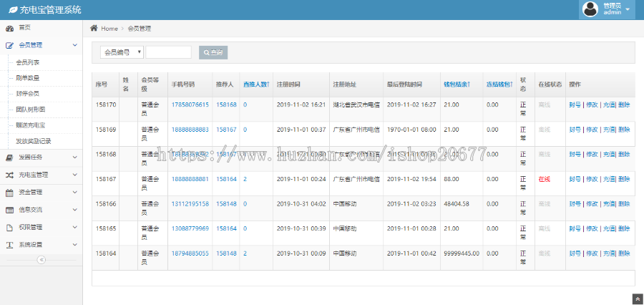The image size is (644, 305).
Task: Click the admin avatar icon
Action: click(590, 9)
